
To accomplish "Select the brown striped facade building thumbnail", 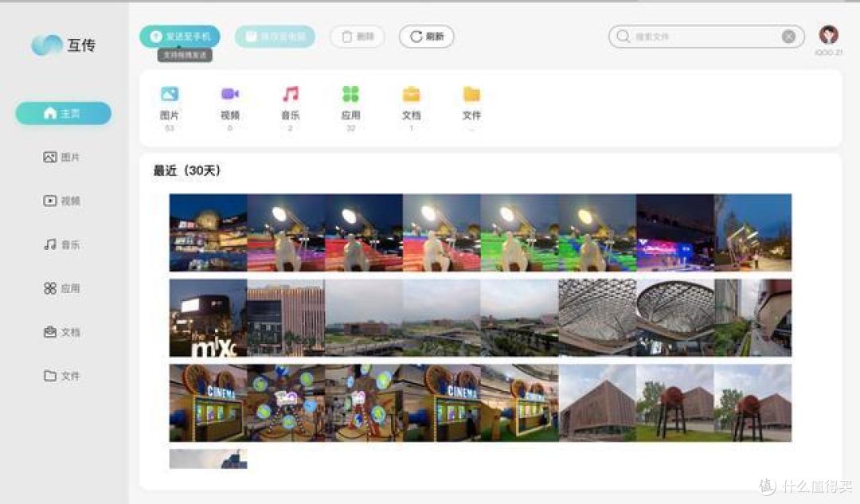I will click(286, 318).
